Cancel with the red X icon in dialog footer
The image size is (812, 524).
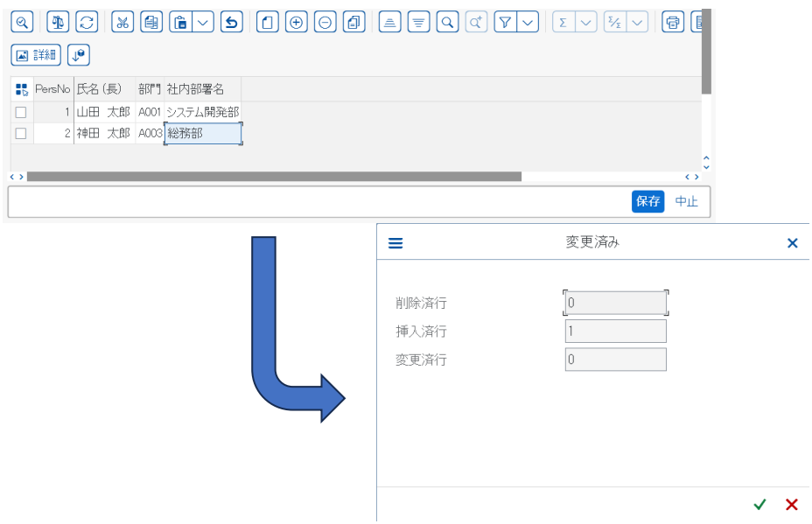791,505
